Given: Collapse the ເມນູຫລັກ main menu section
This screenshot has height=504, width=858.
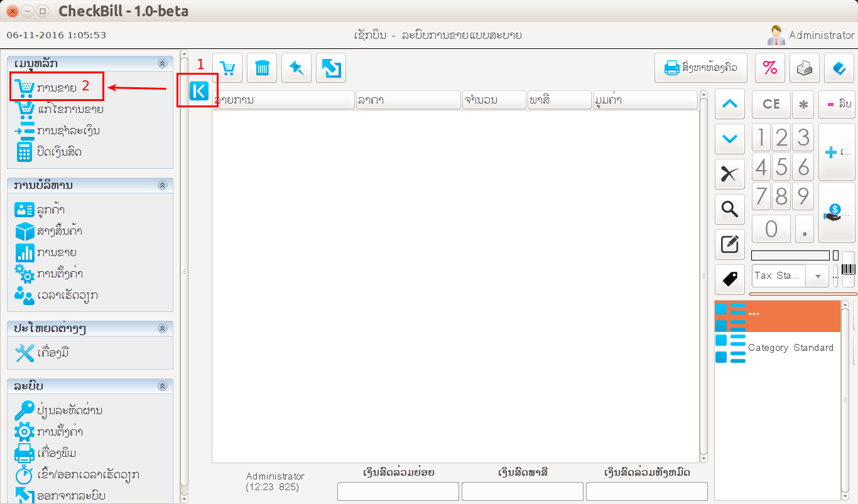Looking at the screenshot, I should pos(162,63).
